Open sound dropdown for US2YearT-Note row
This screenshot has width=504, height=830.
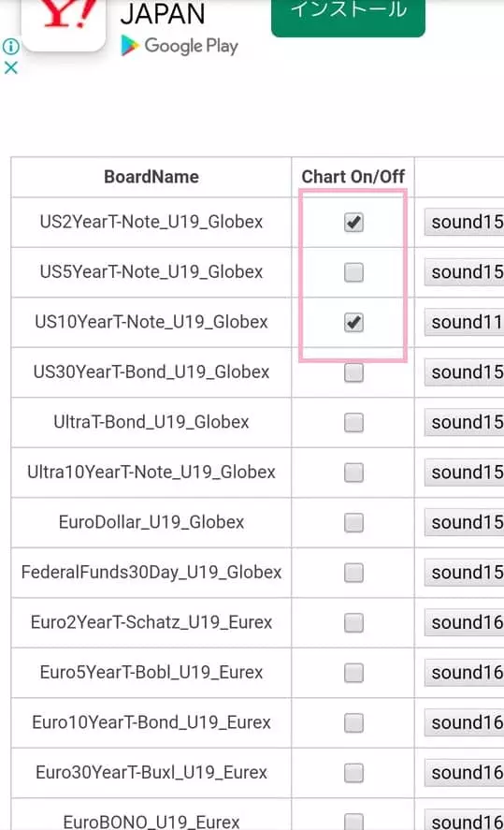pos(465,222)
